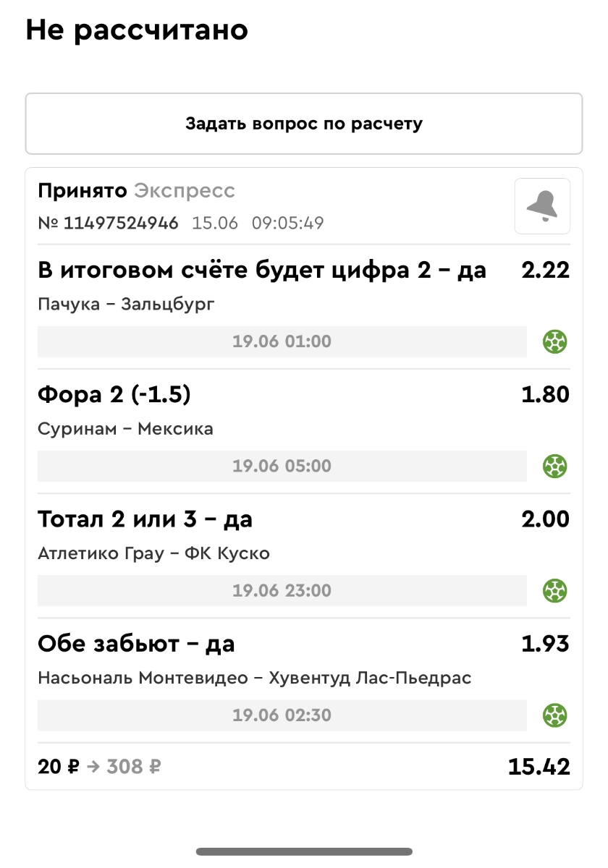608x868 pixels.
Task: Click the soccer ball icon for Суринам – Мексика
Action: pyautogui.click(x=554, y=466)
